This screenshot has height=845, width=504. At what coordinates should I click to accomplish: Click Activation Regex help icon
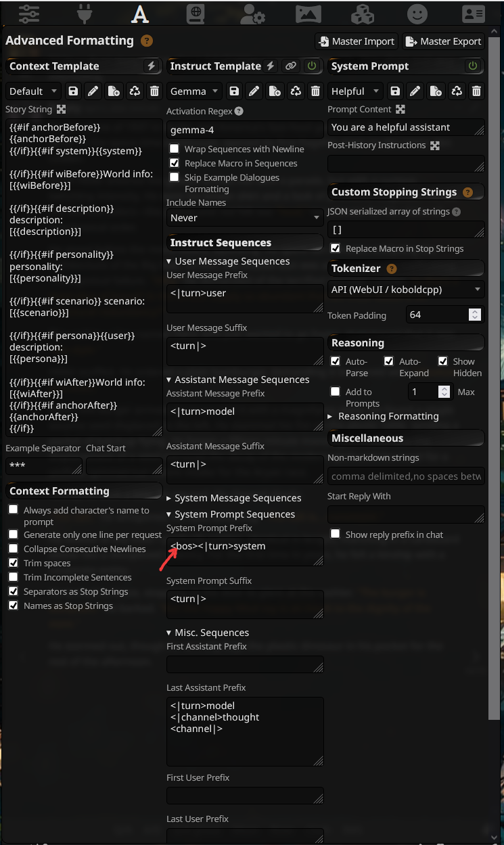239,112
